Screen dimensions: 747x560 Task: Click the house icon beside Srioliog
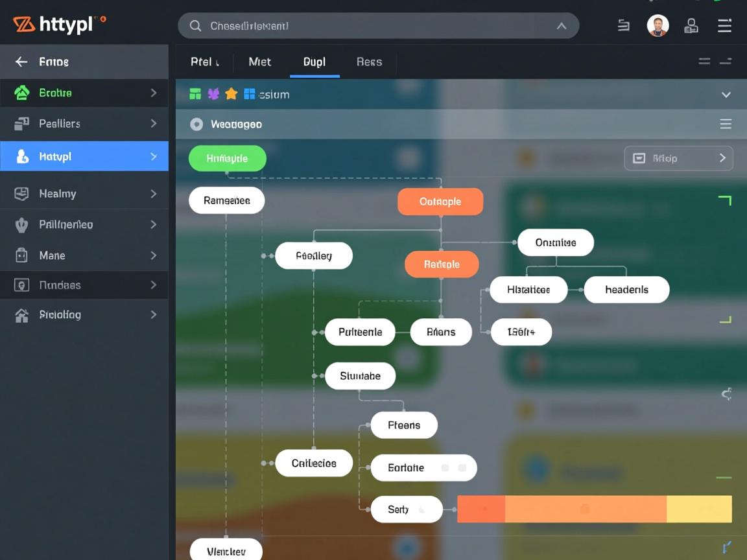[22, 315]
